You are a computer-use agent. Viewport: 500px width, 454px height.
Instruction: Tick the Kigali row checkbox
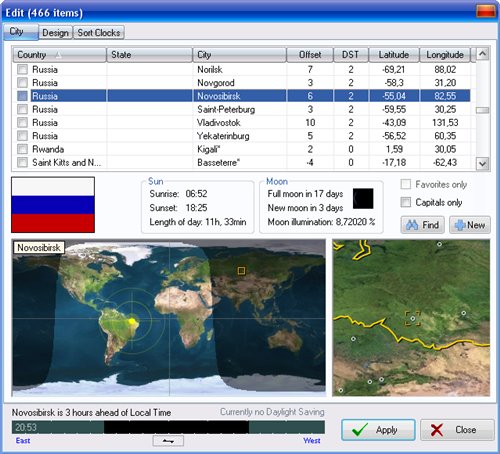(x=22, y=149)
